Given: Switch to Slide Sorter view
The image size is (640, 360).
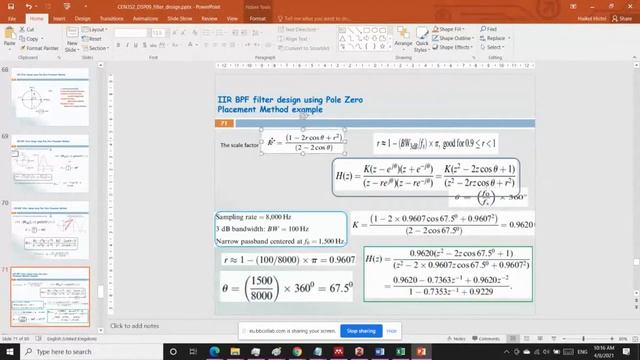Looking at the screenshot, I should point(527,339).
